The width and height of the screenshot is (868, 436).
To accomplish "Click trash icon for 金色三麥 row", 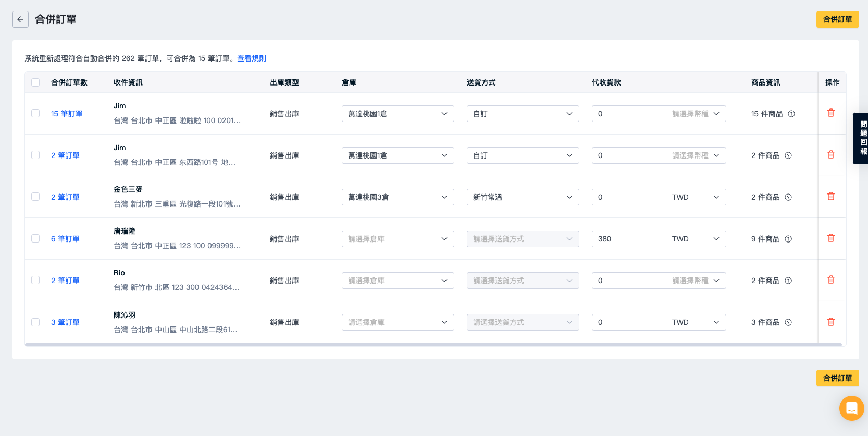I will 831,197.
